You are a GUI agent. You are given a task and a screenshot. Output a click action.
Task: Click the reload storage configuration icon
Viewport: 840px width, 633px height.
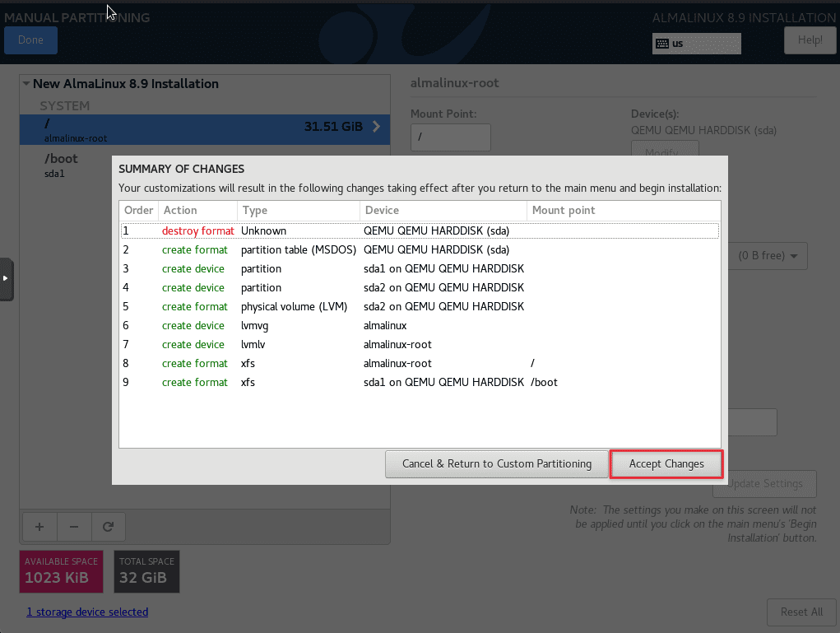coord(109,527)
